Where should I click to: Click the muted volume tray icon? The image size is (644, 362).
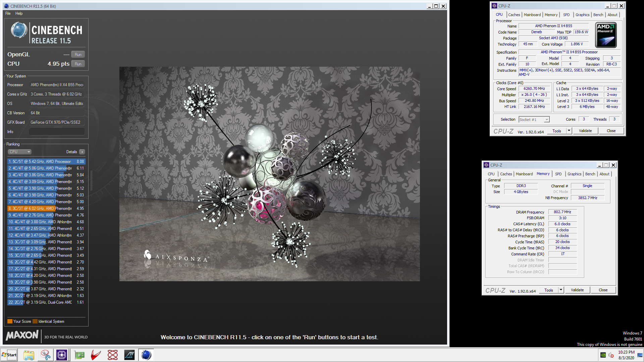click(x=611, y=355)
